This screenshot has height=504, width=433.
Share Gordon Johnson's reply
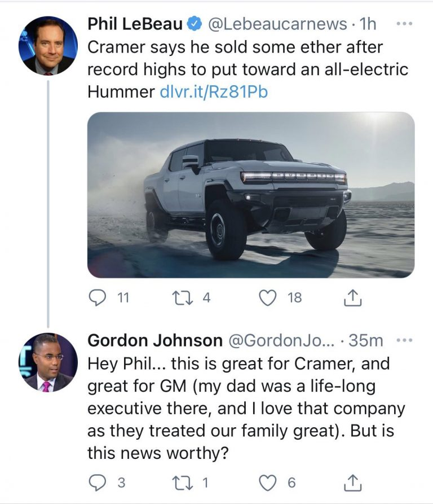(351, 483)
